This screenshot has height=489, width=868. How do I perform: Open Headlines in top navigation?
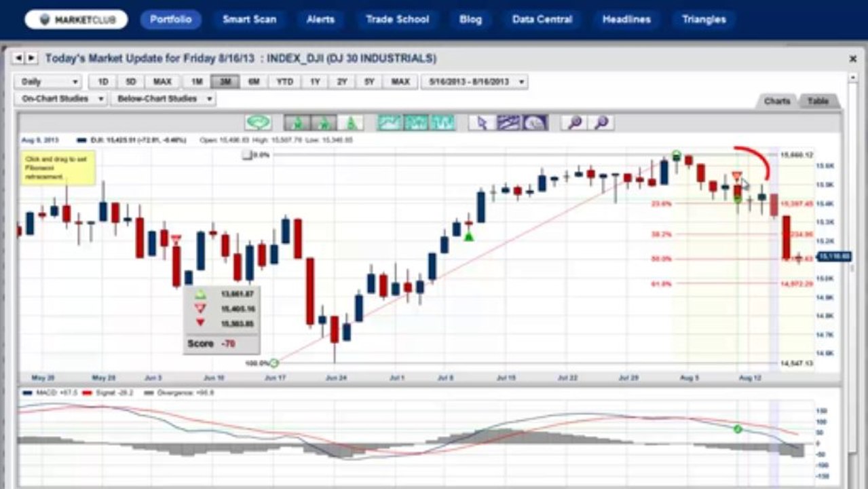[626, 20]
